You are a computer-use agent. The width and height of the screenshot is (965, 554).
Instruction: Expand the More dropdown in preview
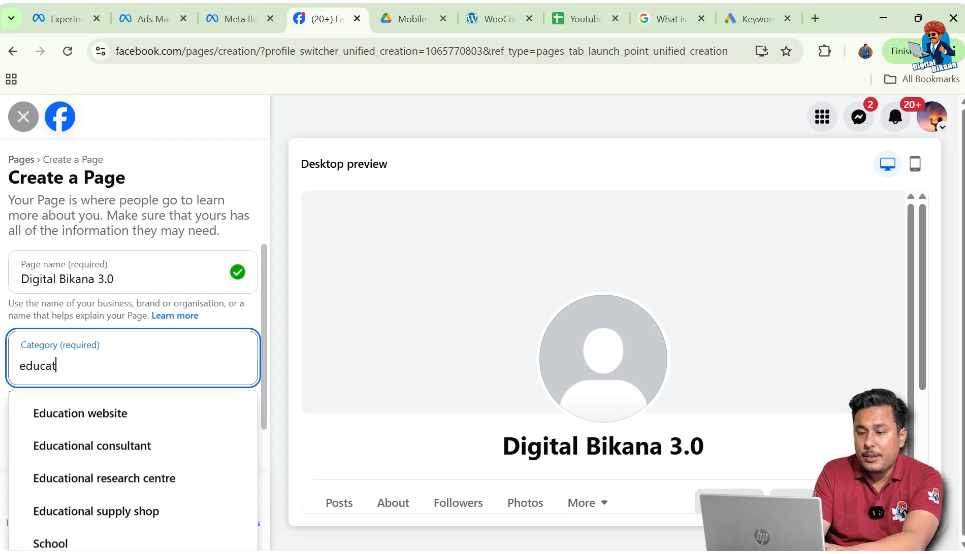point(587,503)
